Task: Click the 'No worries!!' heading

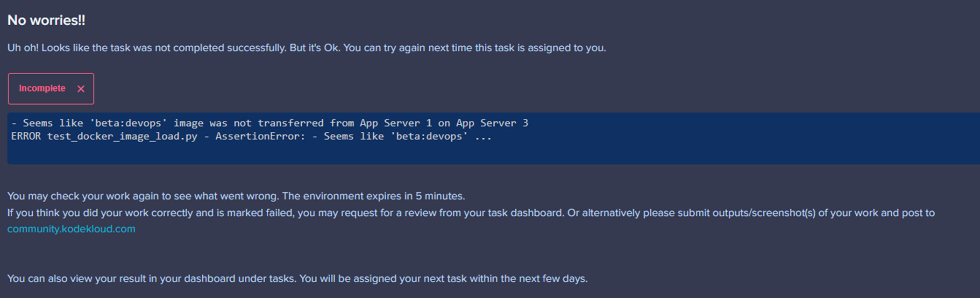Action: tap(46, 20)
